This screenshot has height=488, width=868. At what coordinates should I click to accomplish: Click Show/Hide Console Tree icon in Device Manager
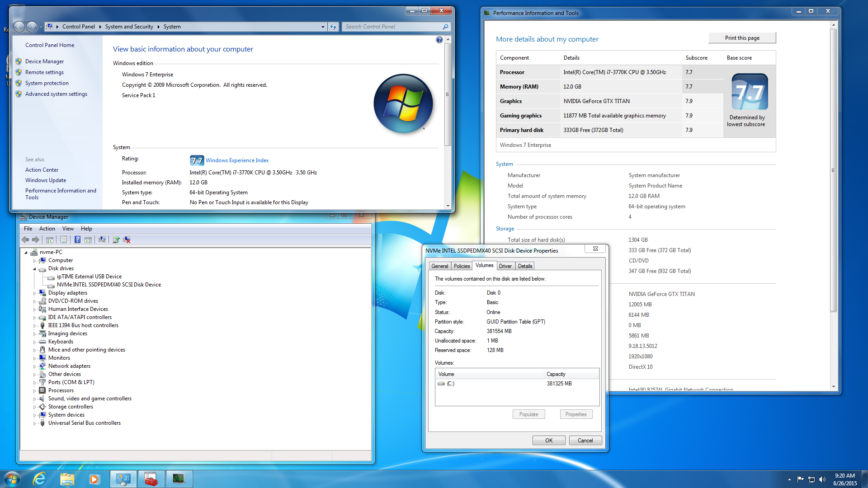tap(50, 240)
